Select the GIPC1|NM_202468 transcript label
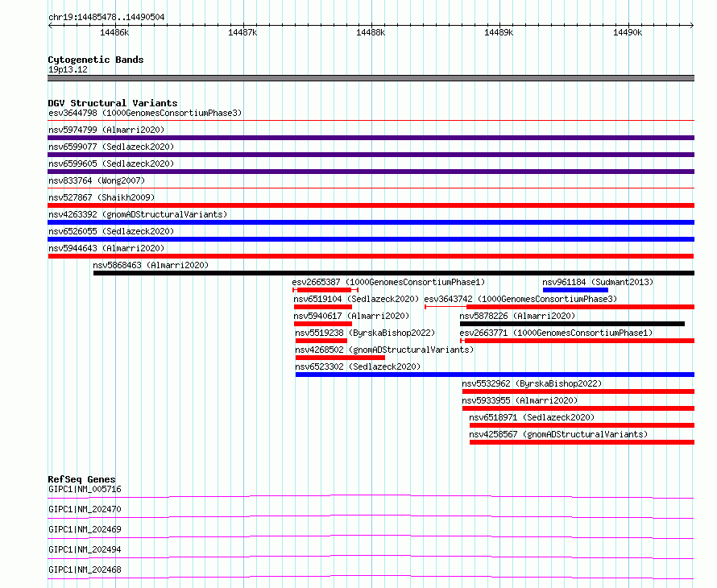717x588 pixels. pos(85,569)
